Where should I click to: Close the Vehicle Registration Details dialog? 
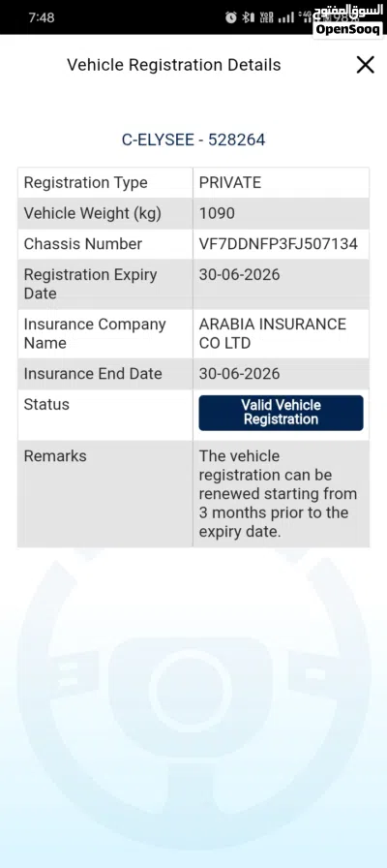point(365,65)
